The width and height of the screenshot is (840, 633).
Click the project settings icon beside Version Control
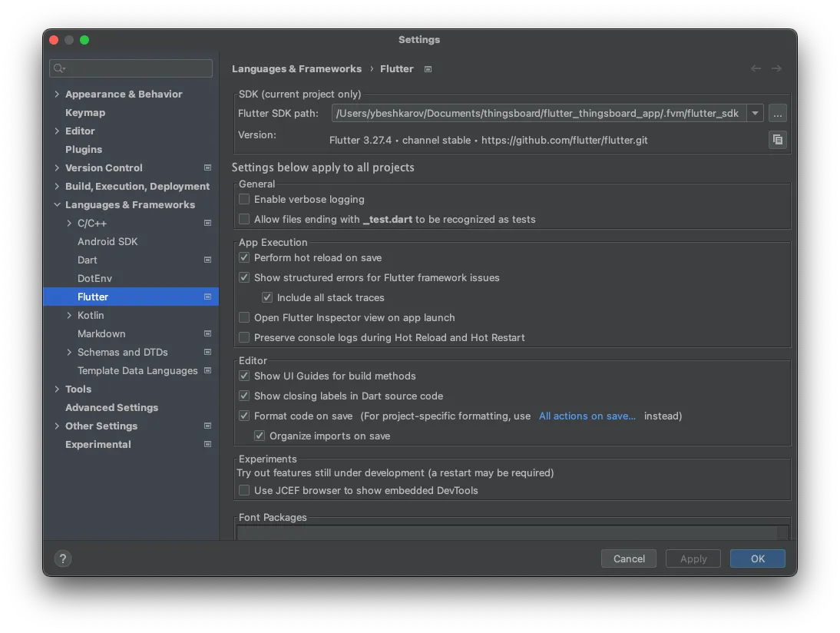coord(207,167)
